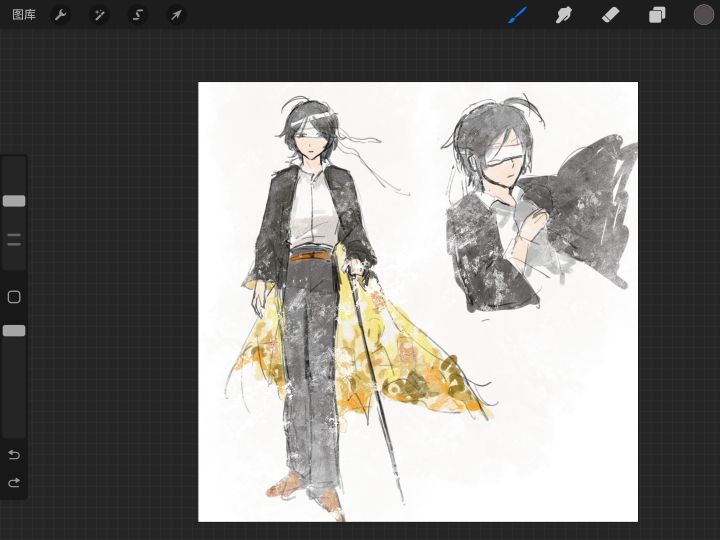
Task: Open the Actions wrench menu
Action: (x=61, y=15)
